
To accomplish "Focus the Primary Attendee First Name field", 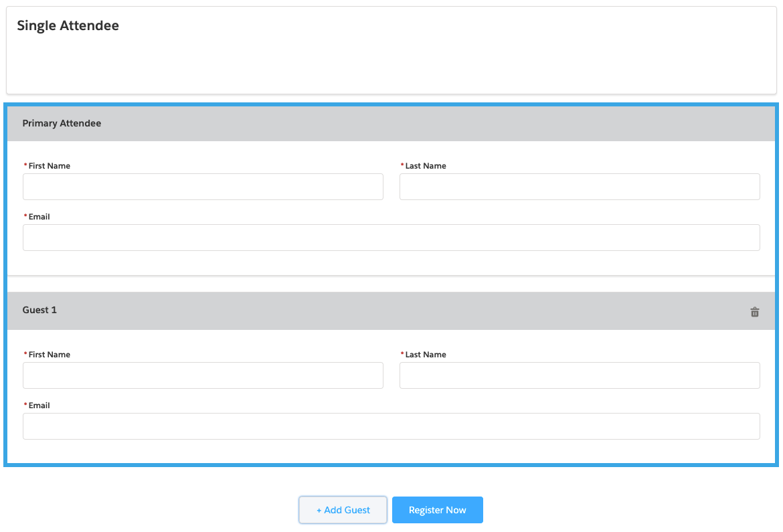I will pyautogui.click(x=203, y=187).
